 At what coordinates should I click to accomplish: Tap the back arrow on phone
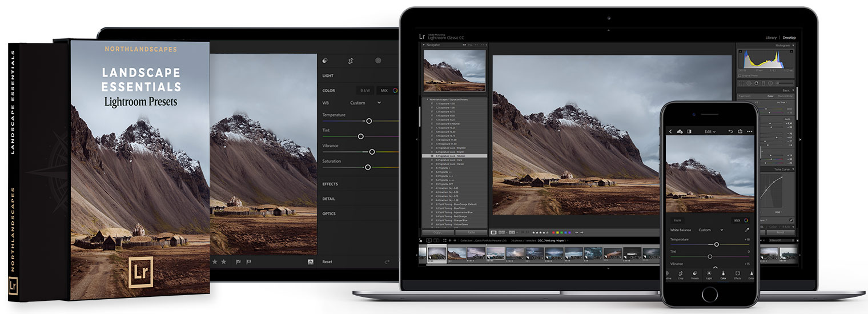pos(670,131)
